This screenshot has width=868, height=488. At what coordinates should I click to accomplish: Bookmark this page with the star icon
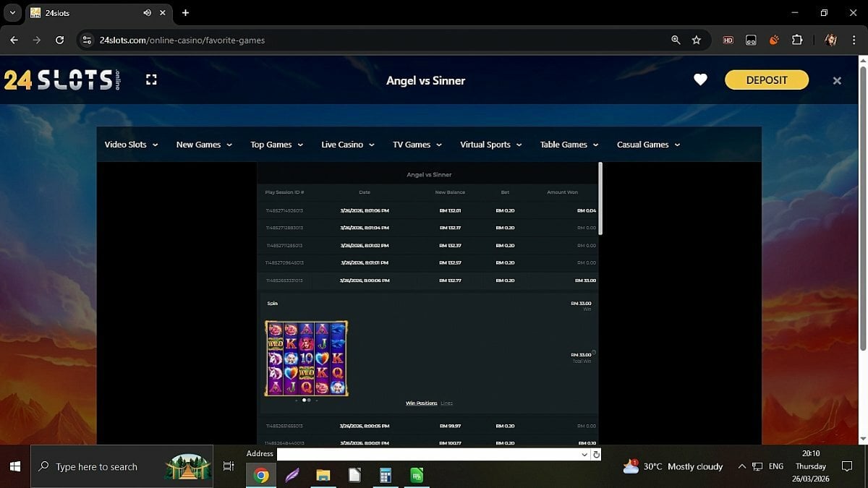697,40
